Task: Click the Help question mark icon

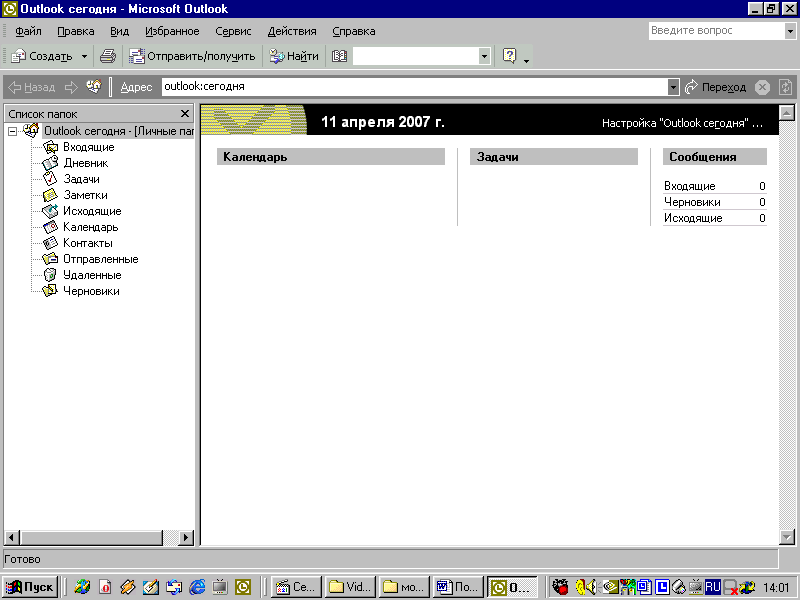Action: [509, 56]
